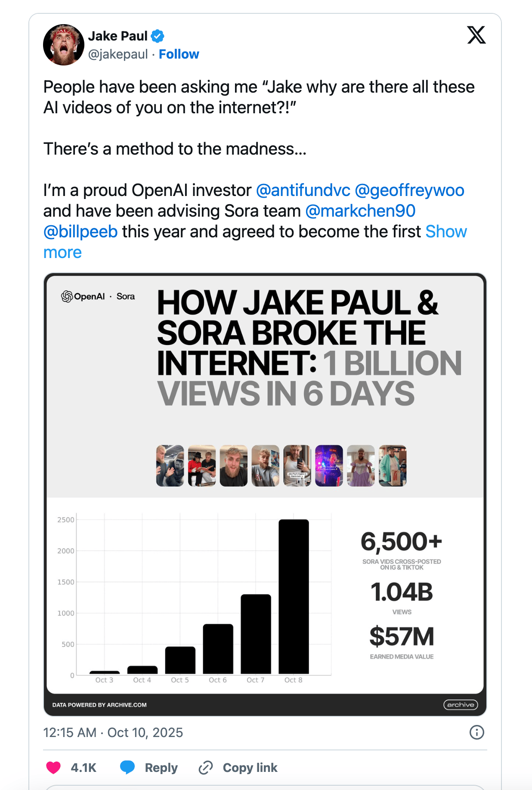Image resolution: width=532 pixels, height=790 pixels.
Task: Click the copy link chain icon
Action: tap(206, 768)
